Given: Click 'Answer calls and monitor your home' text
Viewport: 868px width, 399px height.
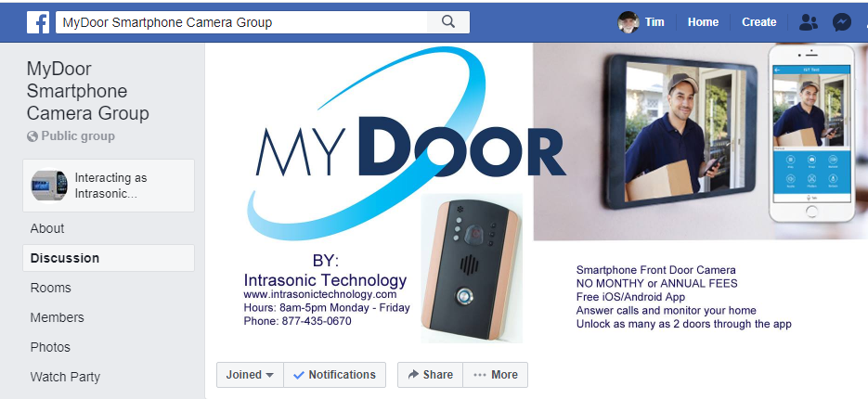Looking at the screenshot, I should (x=666, y=311).
